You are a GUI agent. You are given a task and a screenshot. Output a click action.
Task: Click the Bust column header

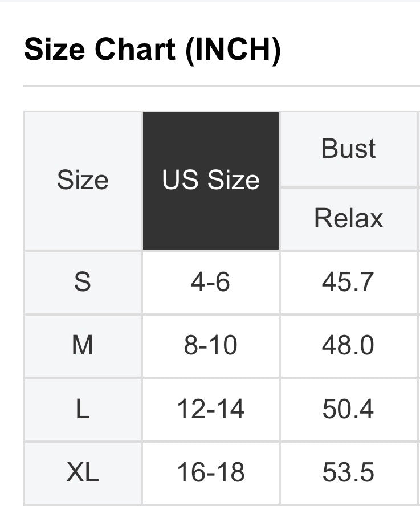point(349,149)
